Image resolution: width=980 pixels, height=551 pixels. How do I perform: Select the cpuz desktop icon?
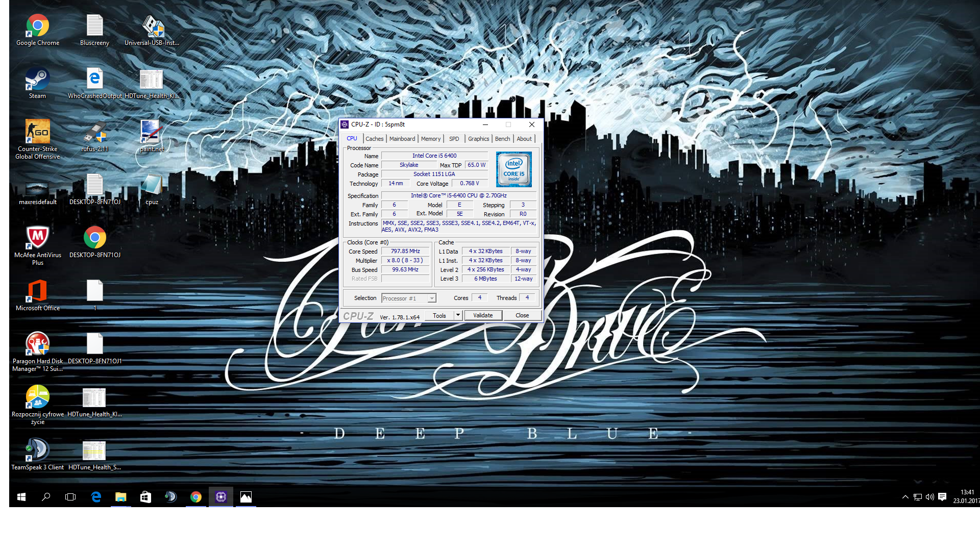[152, 189]
